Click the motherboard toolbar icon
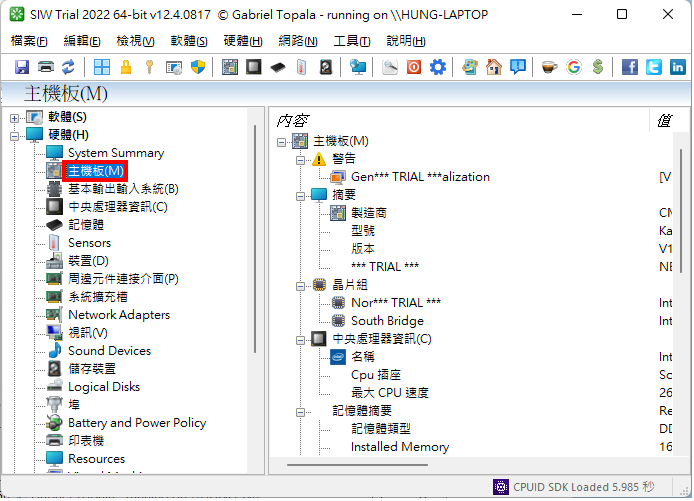Screen dimensions: 694x501 (x=230, y=67)
